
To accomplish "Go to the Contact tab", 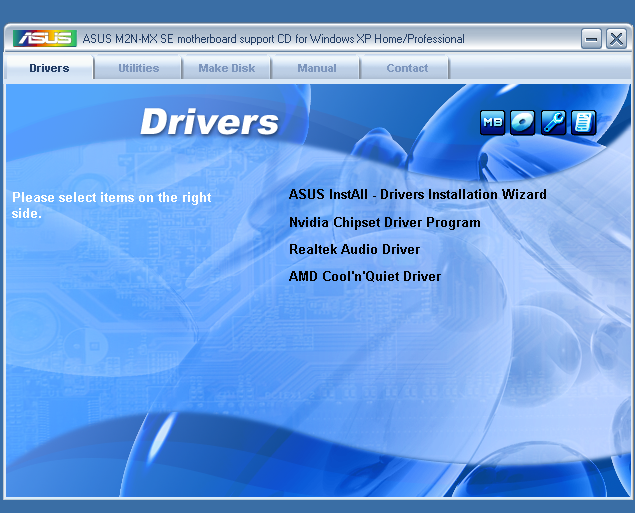I will click(407, 68).
